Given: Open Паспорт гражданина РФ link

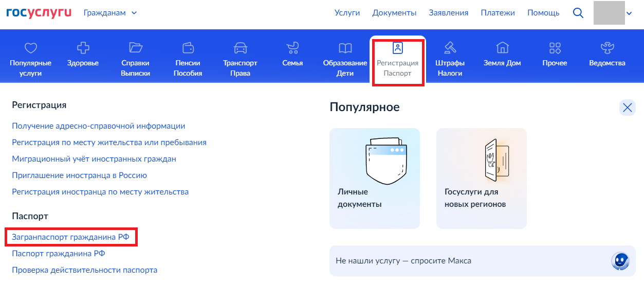Looking at the screenshot, I should [59, 253].
